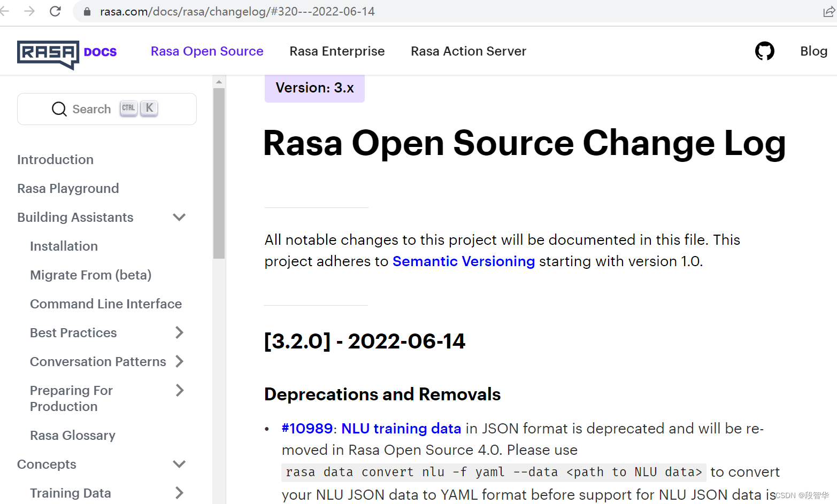Open the Migrate From (beta) page

(x=90, y=275)
